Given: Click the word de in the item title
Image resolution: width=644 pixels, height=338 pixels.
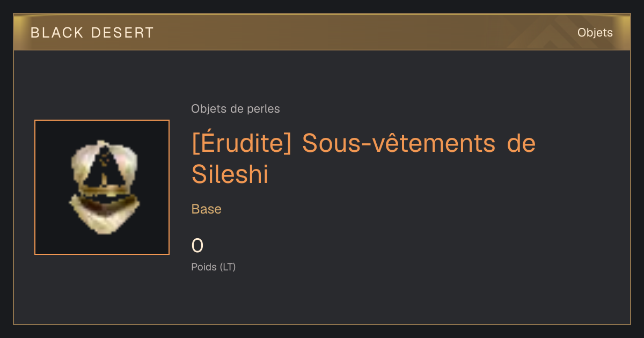Looking at the screenshot, I should click(x=521, y=143).
